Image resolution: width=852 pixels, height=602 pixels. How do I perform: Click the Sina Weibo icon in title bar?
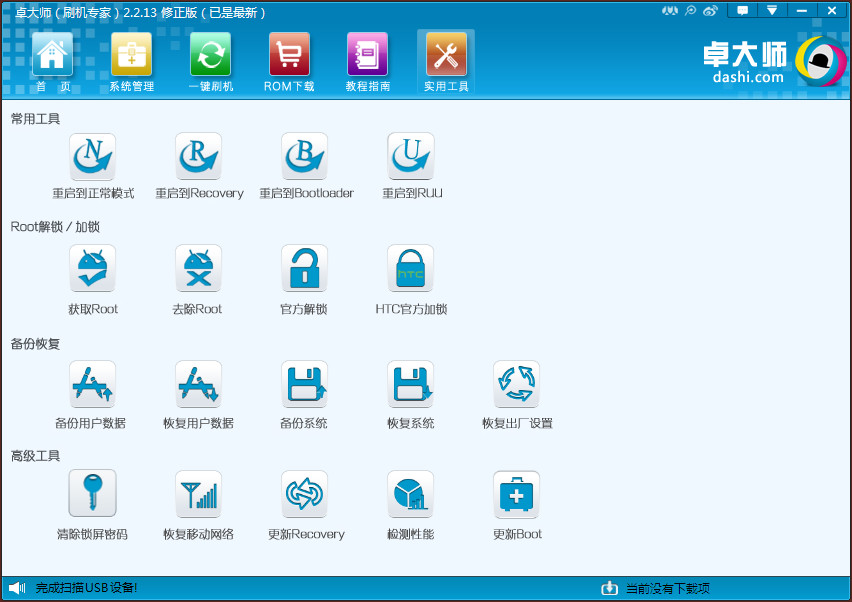tap(710, 10)
